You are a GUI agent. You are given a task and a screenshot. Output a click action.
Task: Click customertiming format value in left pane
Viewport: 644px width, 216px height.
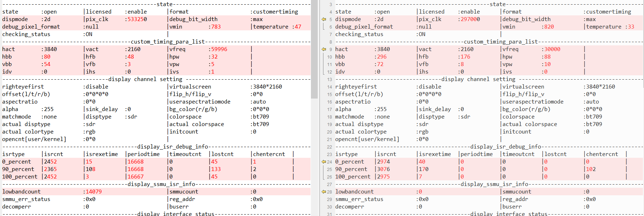click(x=276, y=12)
